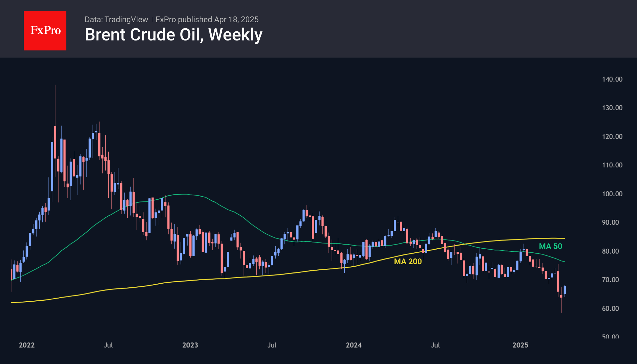Click the Jul label between 2024 and 2025

[435, 345]
